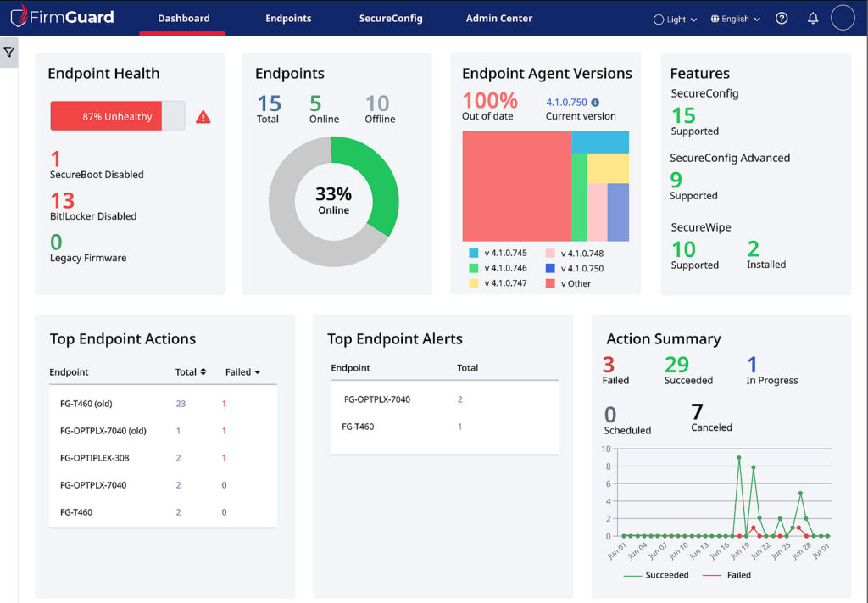Open the filter panel using the funnel icon
The height and width of the screenshot is (603, 868).
pos(9,52)
